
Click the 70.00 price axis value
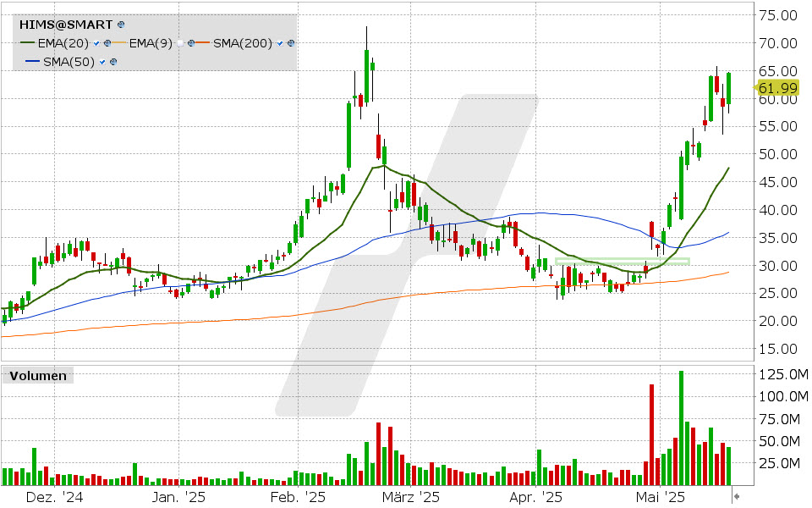(778, 43)
